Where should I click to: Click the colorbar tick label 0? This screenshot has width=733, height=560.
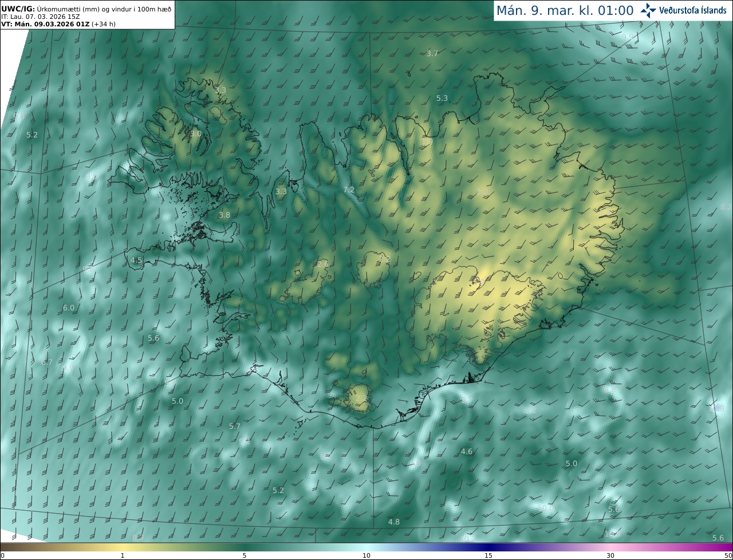click(x=2, y=555)
